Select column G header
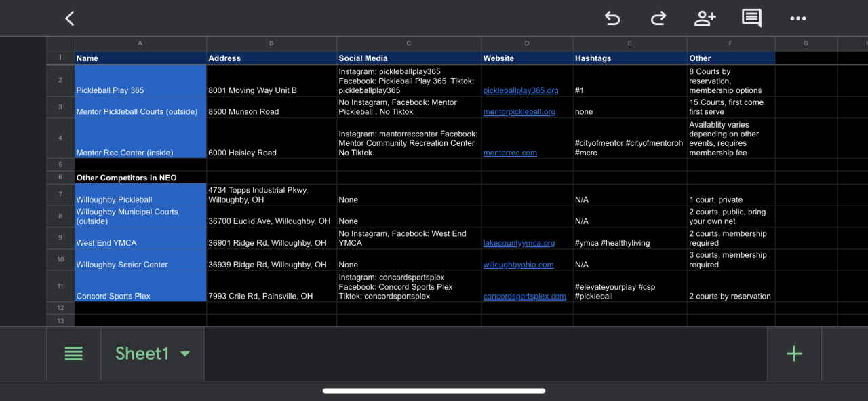 click(x=806, y=43)
